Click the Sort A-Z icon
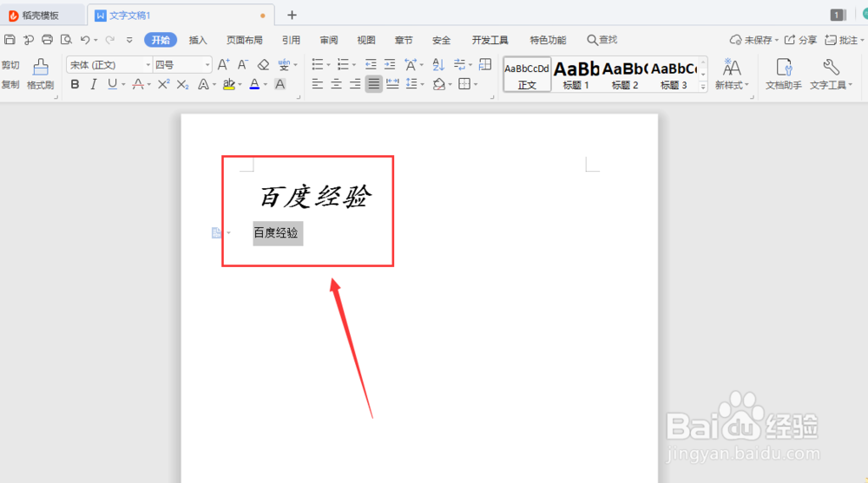868x483 pixels. (438, 65)
